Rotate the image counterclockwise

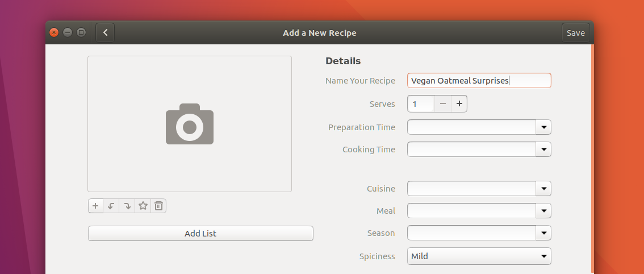[111, 206]
